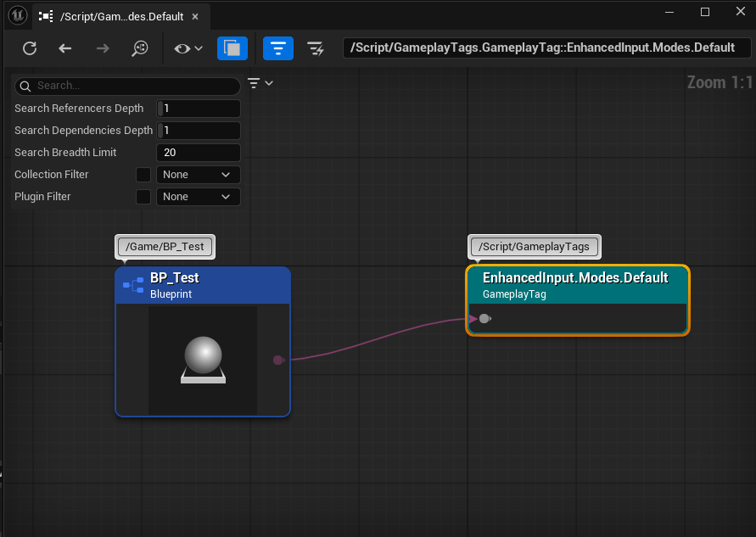Click the find in content browser icon
Viewport: 756px width, 537px height.
point(140,48)
